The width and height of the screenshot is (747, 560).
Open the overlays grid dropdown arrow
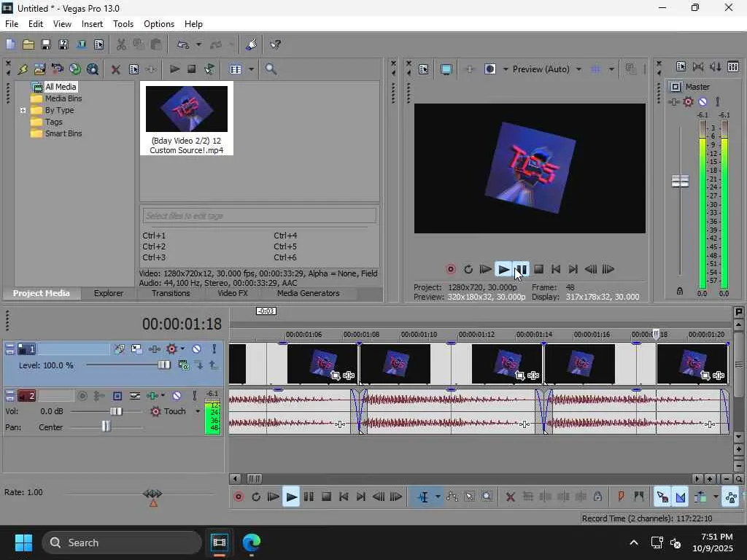point(611,69)
